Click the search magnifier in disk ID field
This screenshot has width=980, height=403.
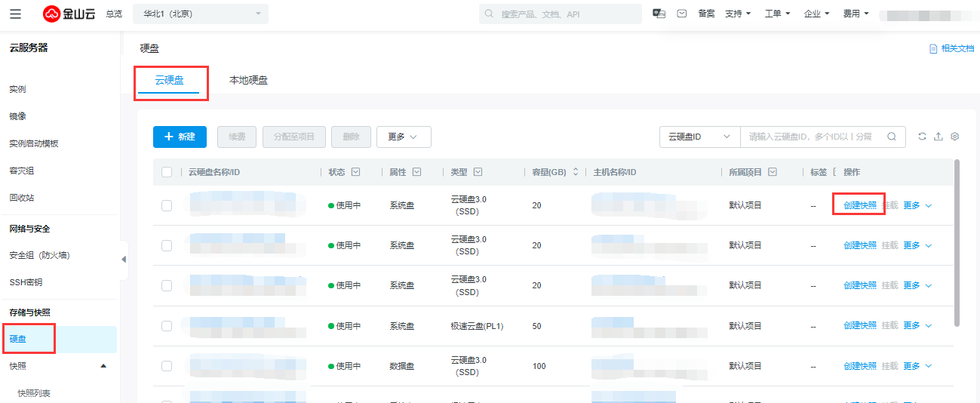(891, 137)
